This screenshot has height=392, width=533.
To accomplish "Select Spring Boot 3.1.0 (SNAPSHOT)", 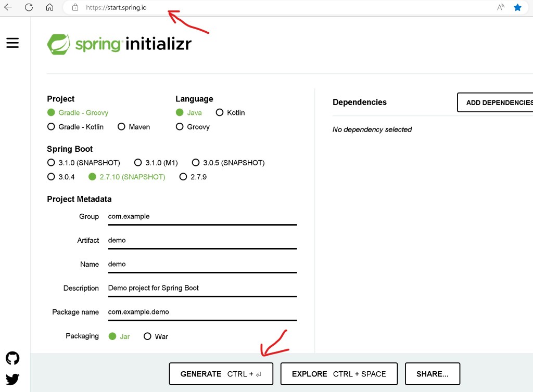I will 84,163.
